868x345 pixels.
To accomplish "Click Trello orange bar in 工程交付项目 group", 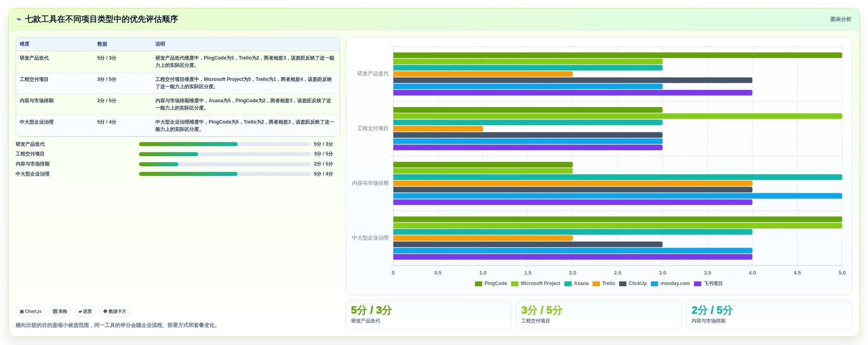I will click(438, 129).
